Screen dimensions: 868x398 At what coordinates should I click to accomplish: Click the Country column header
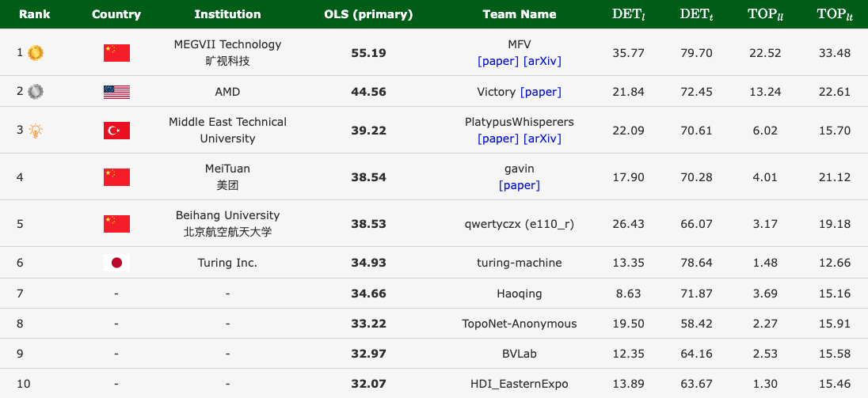coord(116,14)
